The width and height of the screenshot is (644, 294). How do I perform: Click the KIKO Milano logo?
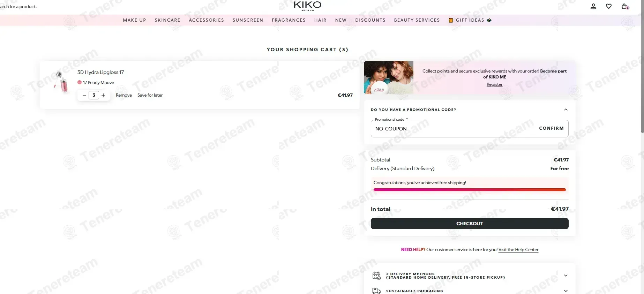[x=307, y=6]
